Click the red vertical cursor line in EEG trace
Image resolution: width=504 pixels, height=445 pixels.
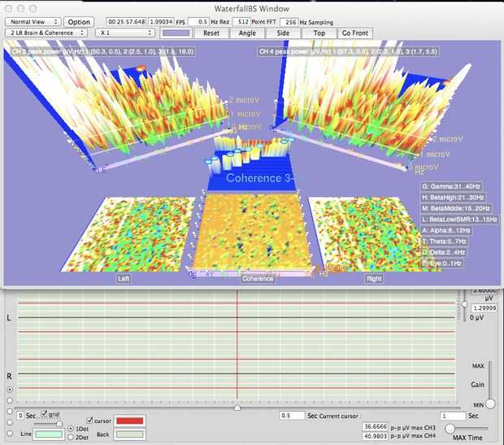[x=237, y=346]
